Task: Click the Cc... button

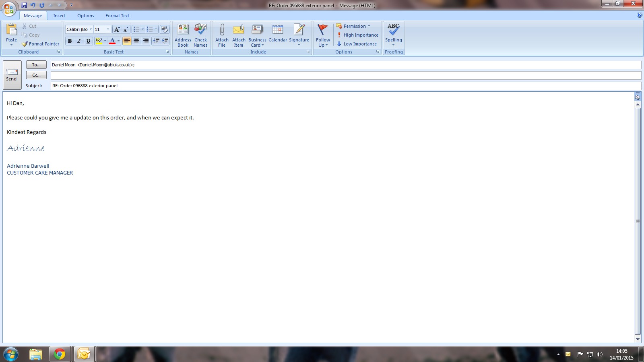Action: 36,75
